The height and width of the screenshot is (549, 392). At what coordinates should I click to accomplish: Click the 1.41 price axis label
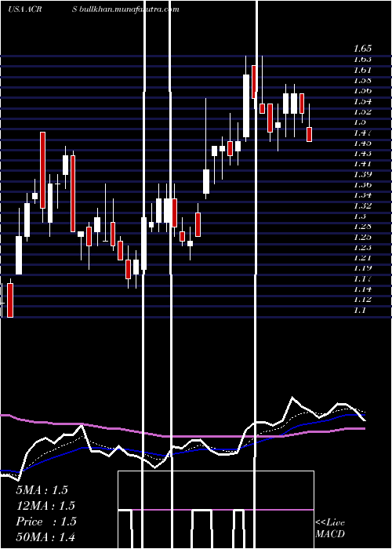tap(362, 164)
